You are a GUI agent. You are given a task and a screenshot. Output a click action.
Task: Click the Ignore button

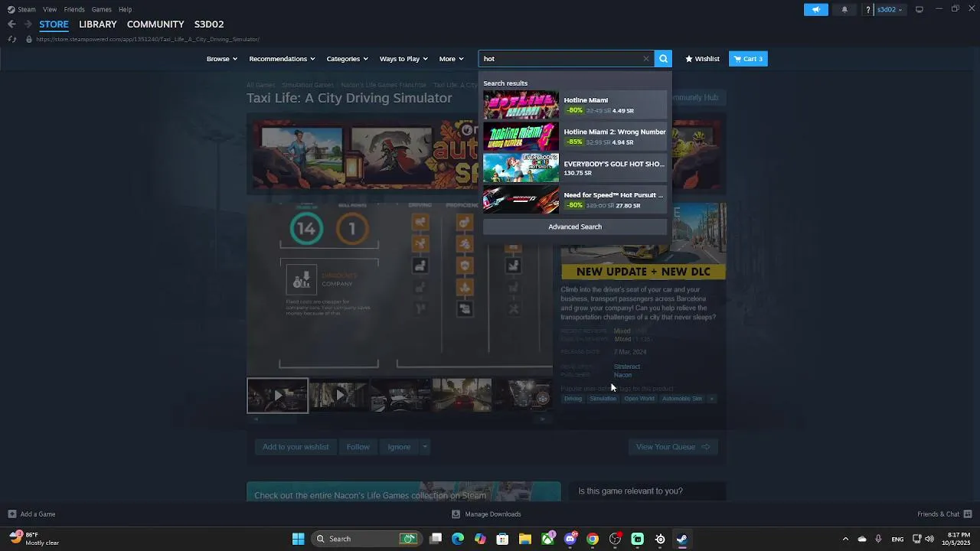399,447
